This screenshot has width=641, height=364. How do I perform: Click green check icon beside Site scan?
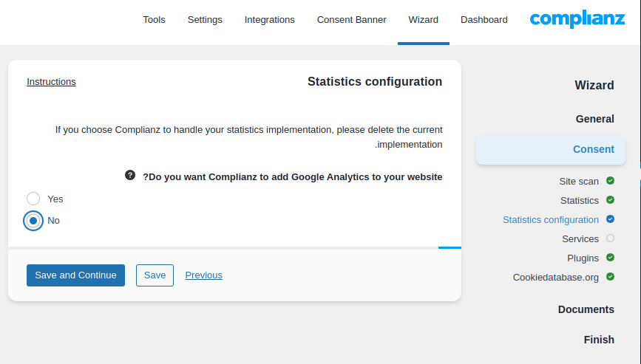click(x=610, y=181)
